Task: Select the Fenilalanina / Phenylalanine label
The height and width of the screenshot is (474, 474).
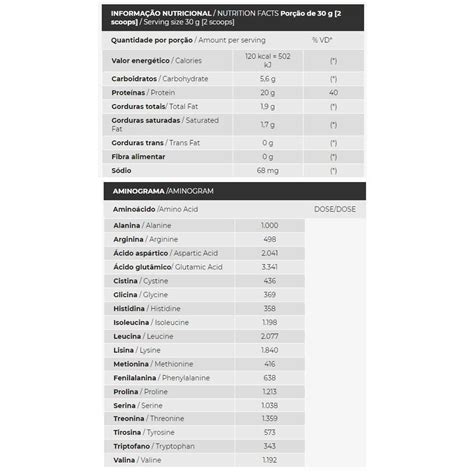Action: pos(162,378)
